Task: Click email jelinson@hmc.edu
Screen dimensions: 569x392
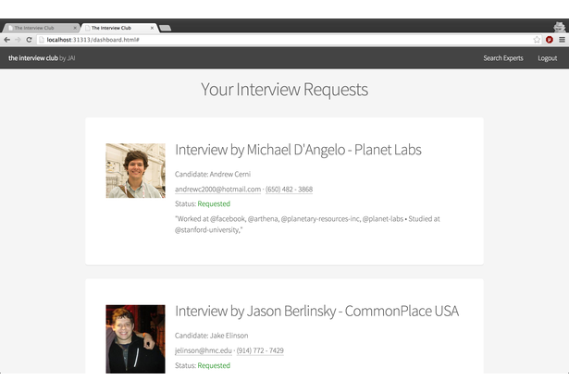Action: tap(204, 350)
